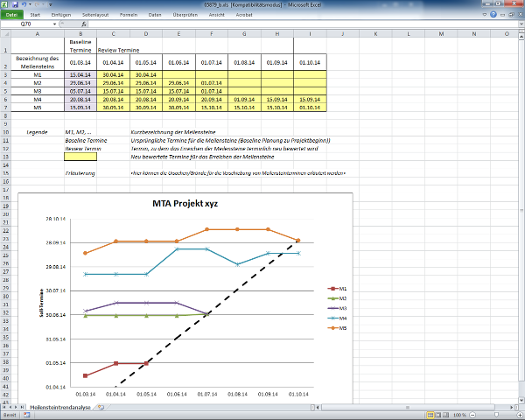Expand the formula bar
Screen dimensions: 525x420
[x=520, y=24]
